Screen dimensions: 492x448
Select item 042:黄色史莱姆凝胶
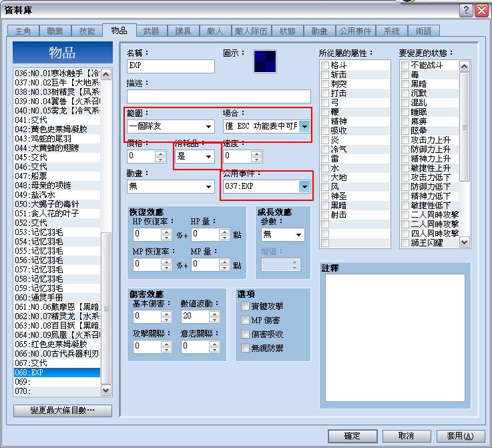point(57,130)
